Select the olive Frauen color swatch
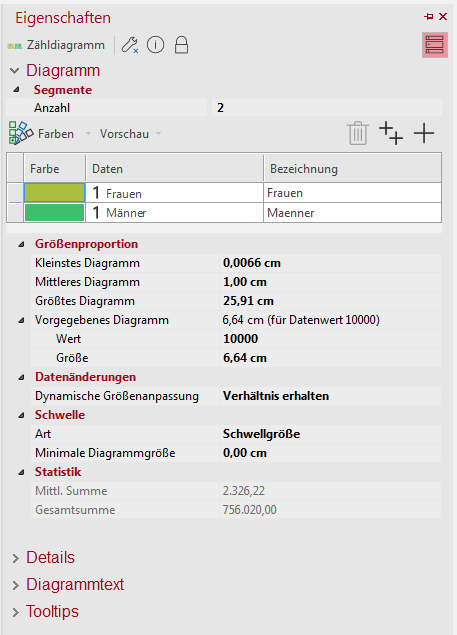Image resolution: width=457 pixels, height=635 pixels. [x=54, y=193]
